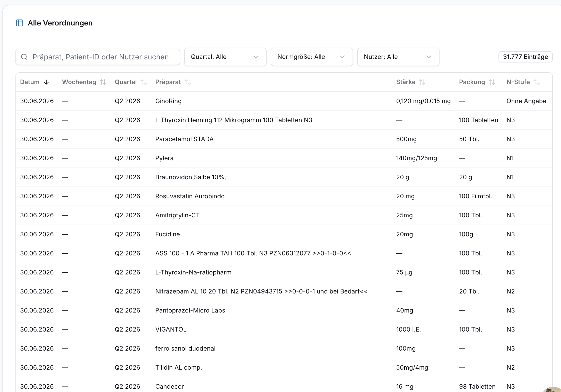Open the Quartal: Alle filter dropdown
Screen dimensions: 561x392
coord(225,57)
